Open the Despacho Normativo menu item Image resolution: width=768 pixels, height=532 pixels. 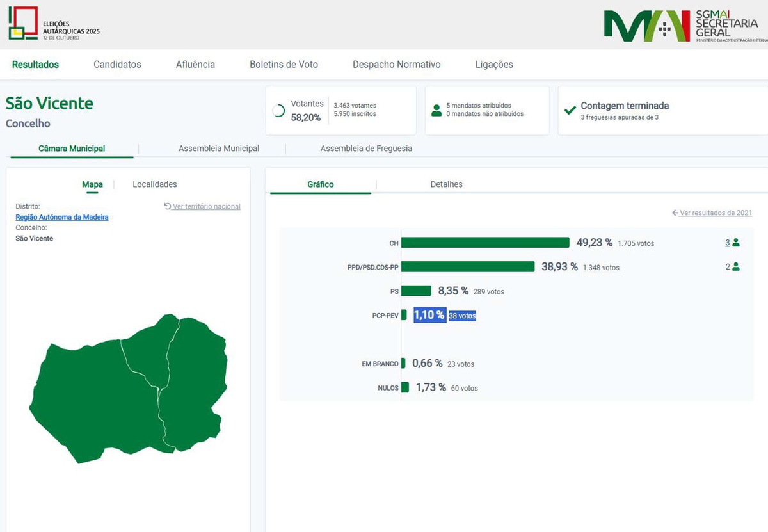pyautogui.click(x=396, y=65)
